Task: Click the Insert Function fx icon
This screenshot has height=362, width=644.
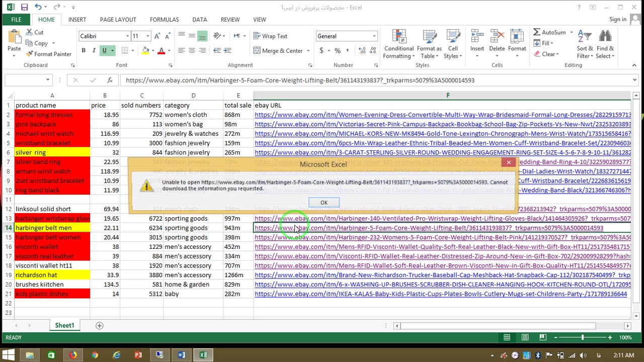Action: (x=110, y=80)
